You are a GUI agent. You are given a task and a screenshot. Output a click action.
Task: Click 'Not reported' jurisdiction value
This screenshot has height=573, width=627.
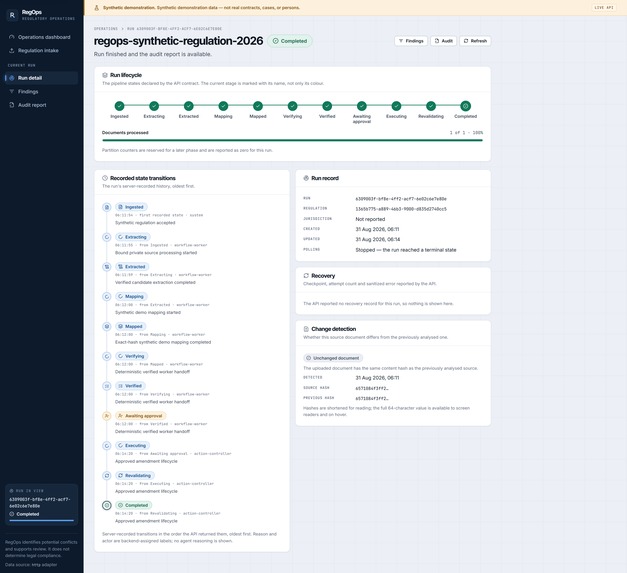click(x=370, y=219)
